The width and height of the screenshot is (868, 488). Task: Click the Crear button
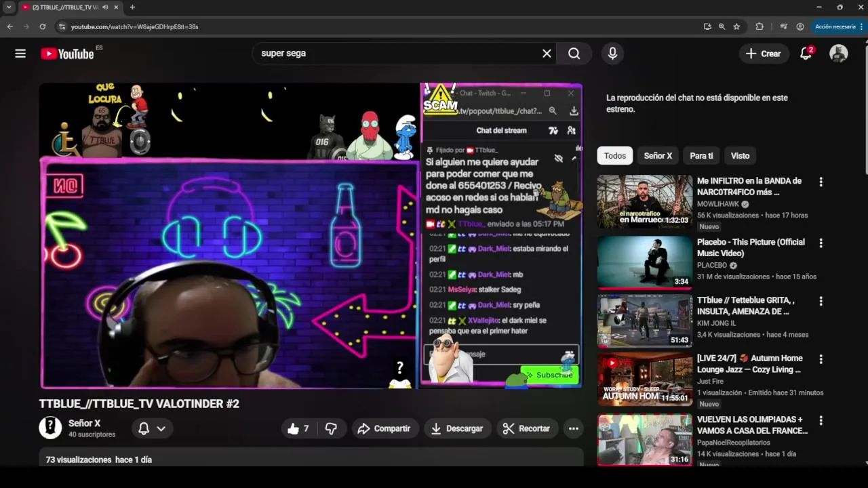coord(764,54)
